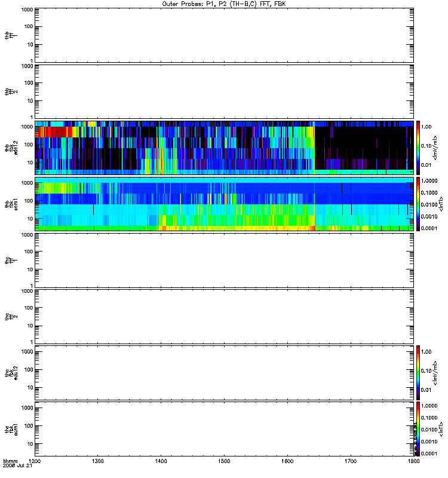This screenshot has height=478, width=448.
Task: Click the 'thb fbk scm1' y-axis title
Action: [11, 204]
